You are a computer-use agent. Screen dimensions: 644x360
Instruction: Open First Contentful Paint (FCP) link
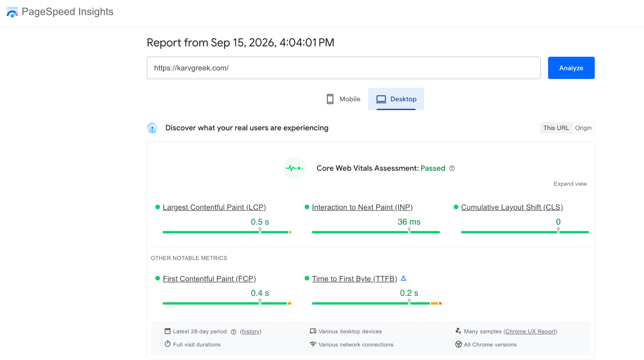[x=209, y=279]
